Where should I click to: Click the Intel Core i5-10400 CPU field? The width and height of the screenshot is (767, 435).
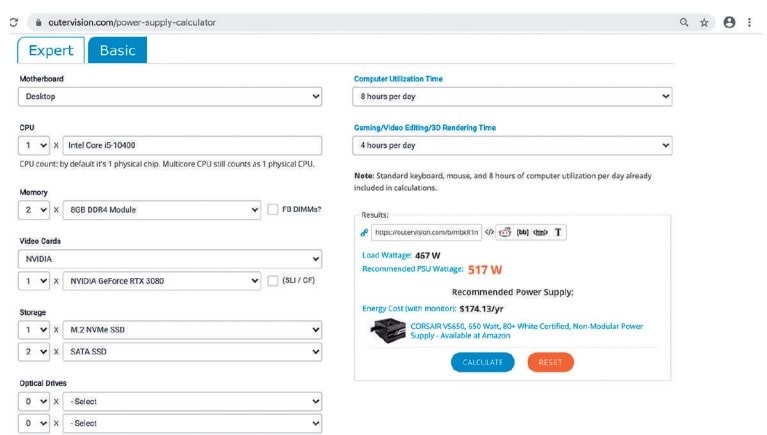coord(192,145)
